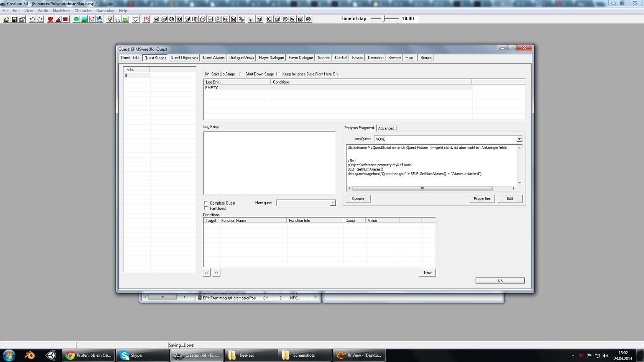644x362 pixels.
Task: Click the open folder icon in toolbar
Action: pyautogui.click(x=7, y=19)
